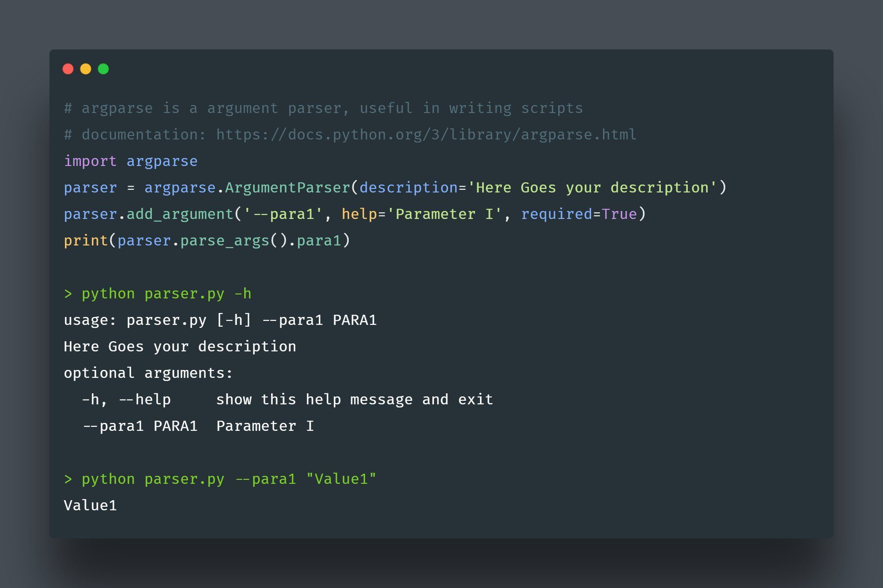Click the '--para1 PARA1' option line
The height and width of the screenshot is (588, 883).
[x=198, y=426]
